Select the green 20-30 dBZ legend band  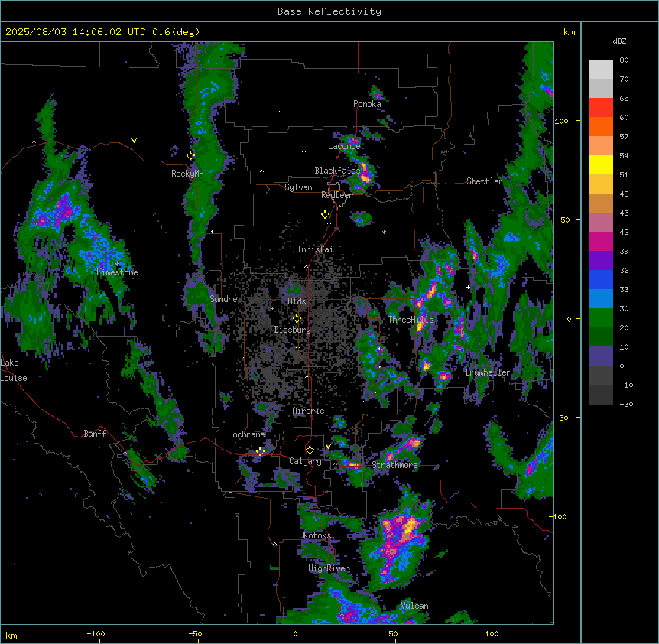pos(601,318)
